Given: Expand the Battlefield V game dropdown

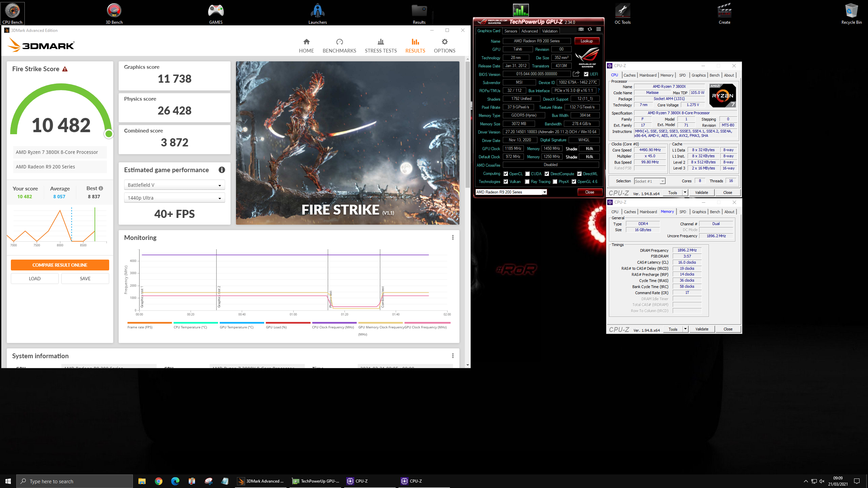Looking at the screenshot, I should click(174, 185).
